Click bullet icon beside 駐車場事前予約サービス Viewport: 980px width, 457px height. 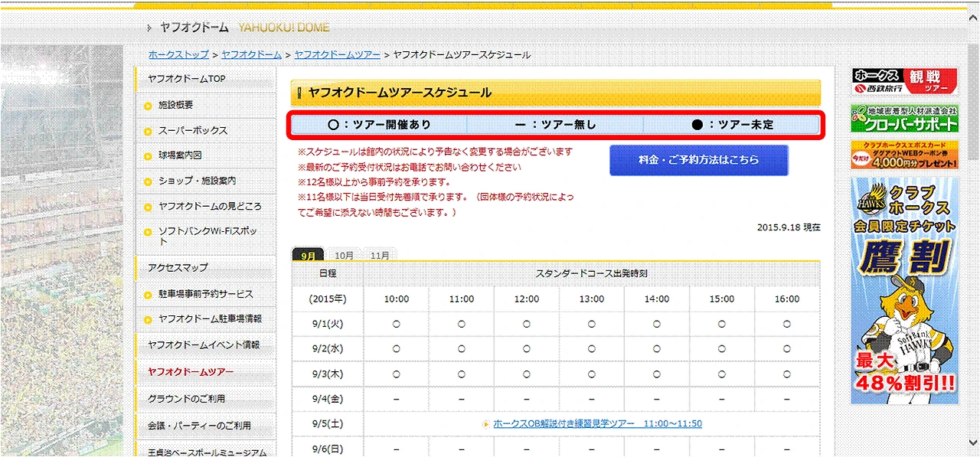[147, 295]
